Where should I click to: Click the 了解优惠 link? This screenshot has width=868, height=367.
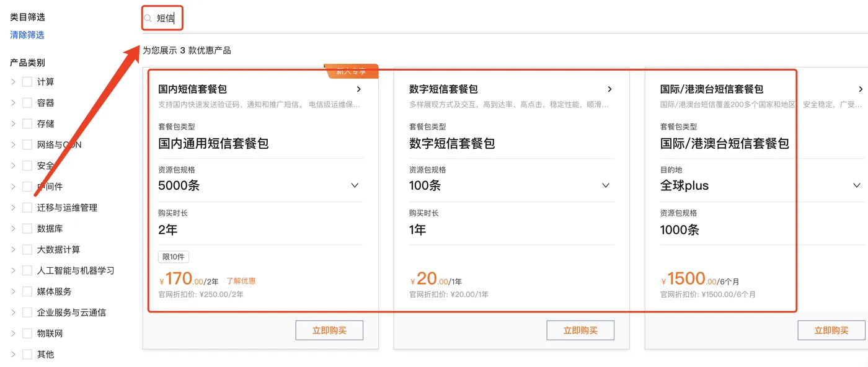click(x=241, y=280)
